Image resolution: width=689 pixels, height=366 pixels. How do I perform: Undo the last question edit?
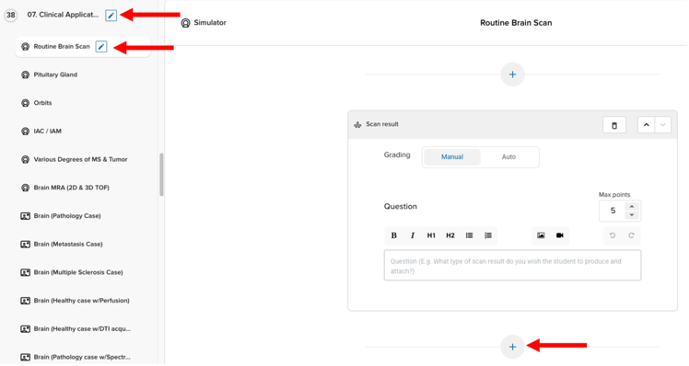click(x=613, y=236)
